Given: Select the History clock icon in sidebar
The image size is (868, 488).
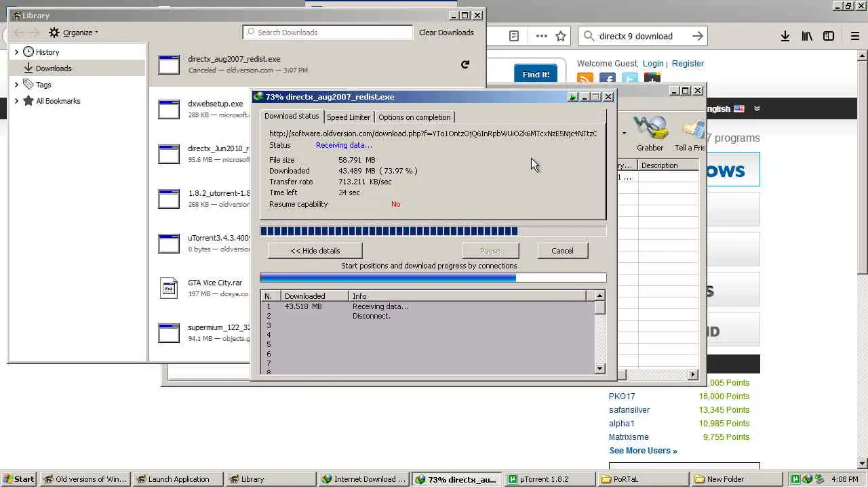Looking at the screenshot, I should point(28,52).
